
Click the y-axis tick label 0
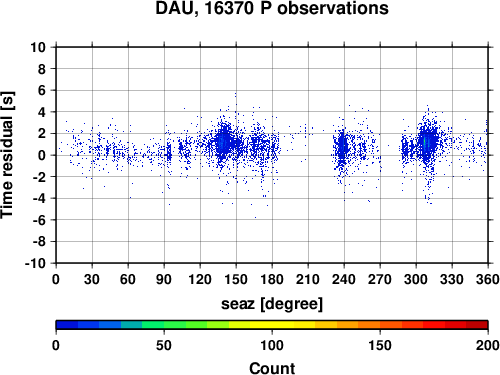tap(42, 155)
